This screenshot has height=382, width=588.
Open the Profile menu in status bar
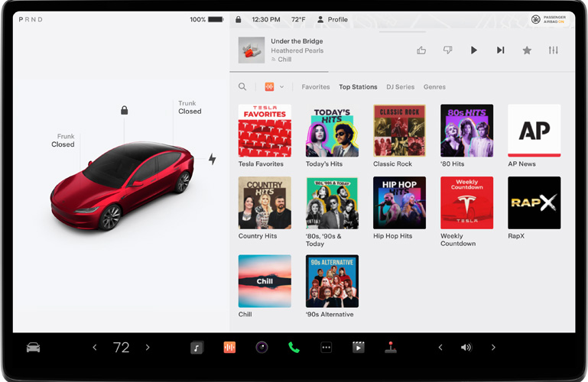333,20
